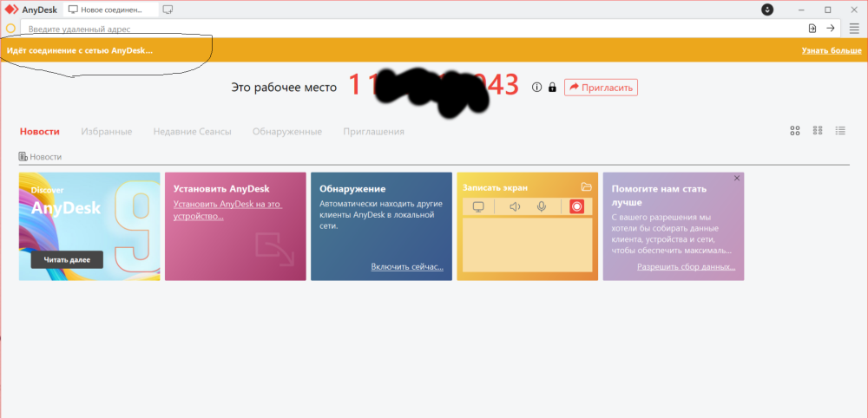Follow the Узнать больше link
Image resolution: width=868 pixels, height=418 pixels.
click(x=832, y=50)
